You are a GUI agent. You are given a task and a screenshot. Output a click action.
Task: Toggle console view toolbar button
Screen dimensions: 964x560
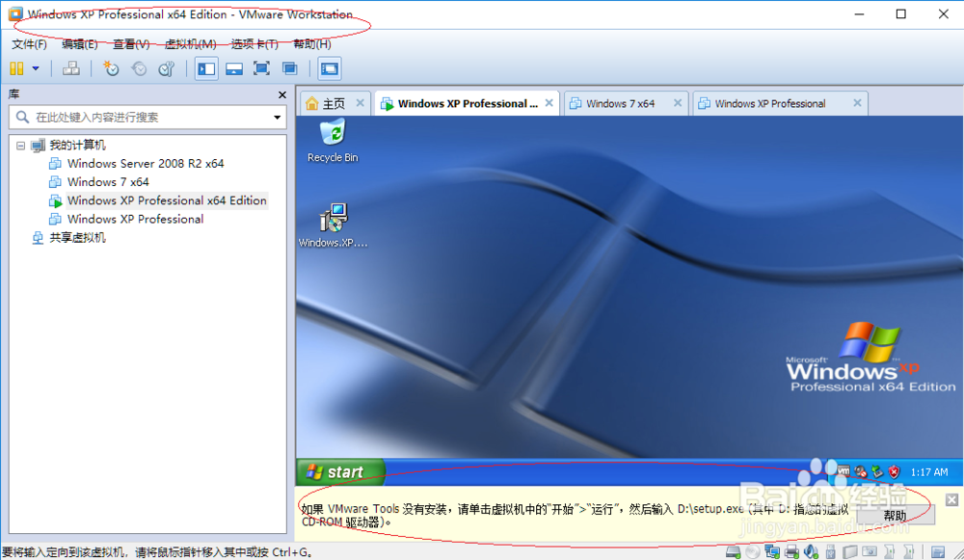330,68
